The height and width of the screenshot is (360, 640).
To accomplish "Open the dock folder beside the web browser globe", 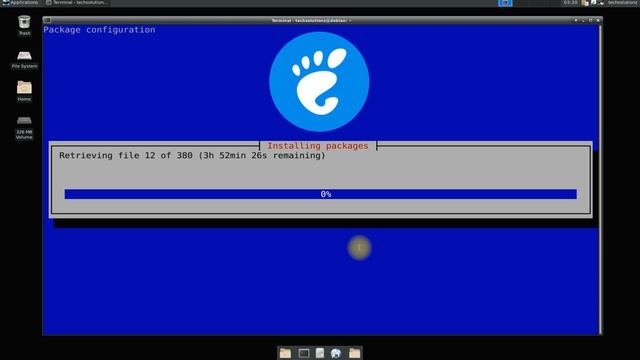I will pos(355,353).
